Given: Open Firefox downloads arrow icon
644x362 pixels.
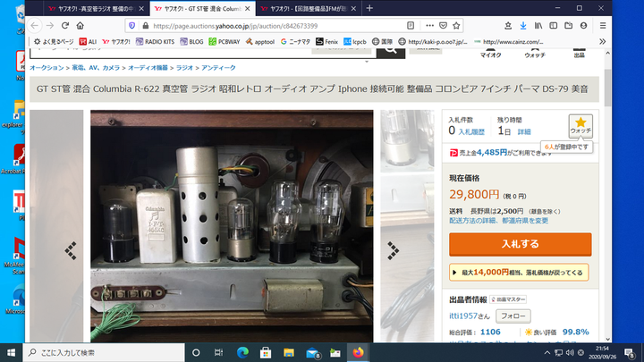Looking at the screenshot, I should pos(523,25).
